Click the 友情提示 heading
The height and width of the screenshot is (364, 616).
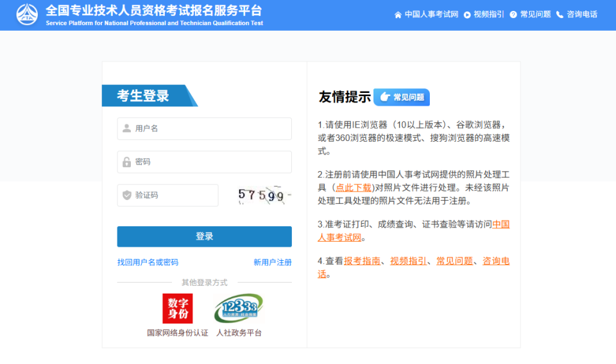(x=345, y=97)
